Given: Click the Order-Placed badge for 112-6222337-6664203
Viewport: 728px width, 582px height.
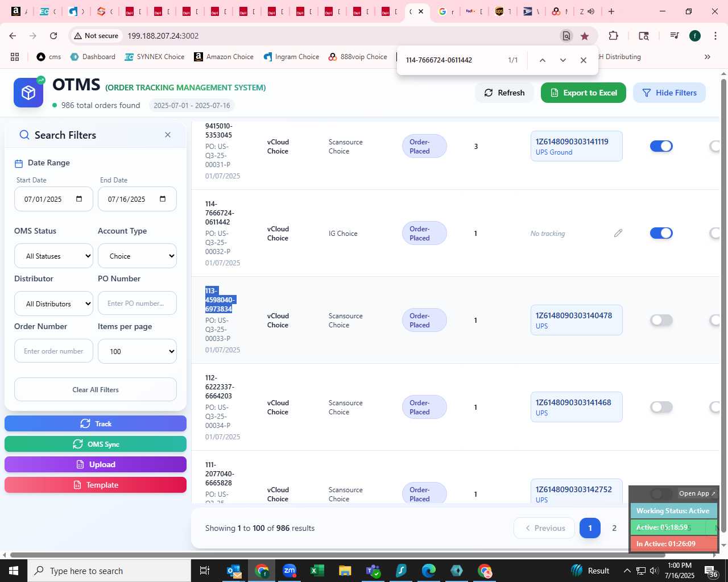Looking at the screenshot, I should click(424, 407).
